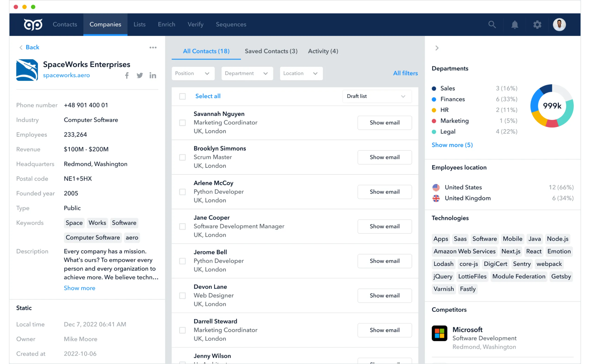Open the settings gear icon
Screen dimensions: 590x364
pyautogui.click(x=537, y=24)
